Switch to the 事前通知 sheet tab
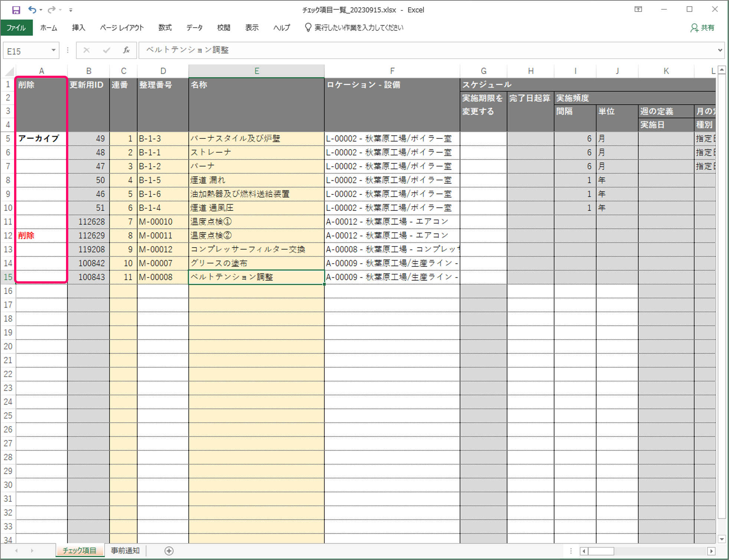The width and height of the screenshot is (729, 560). point(125,551)
